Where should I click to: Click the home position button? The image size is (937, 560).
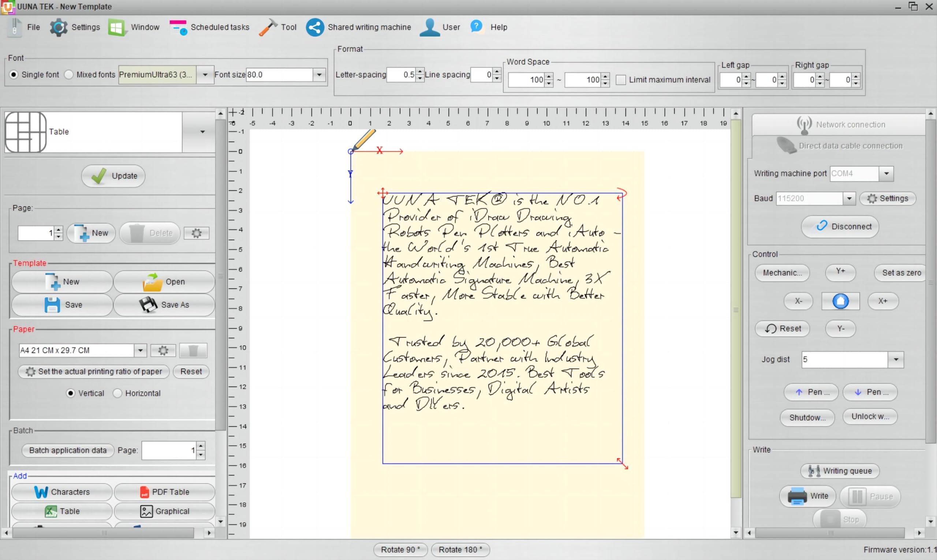coord(840,301)
